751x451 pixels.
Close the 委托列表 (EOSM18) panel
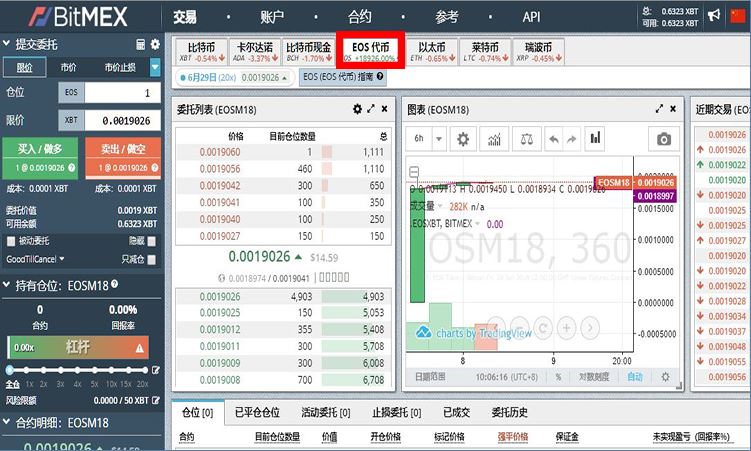click(x=385, y=109)
